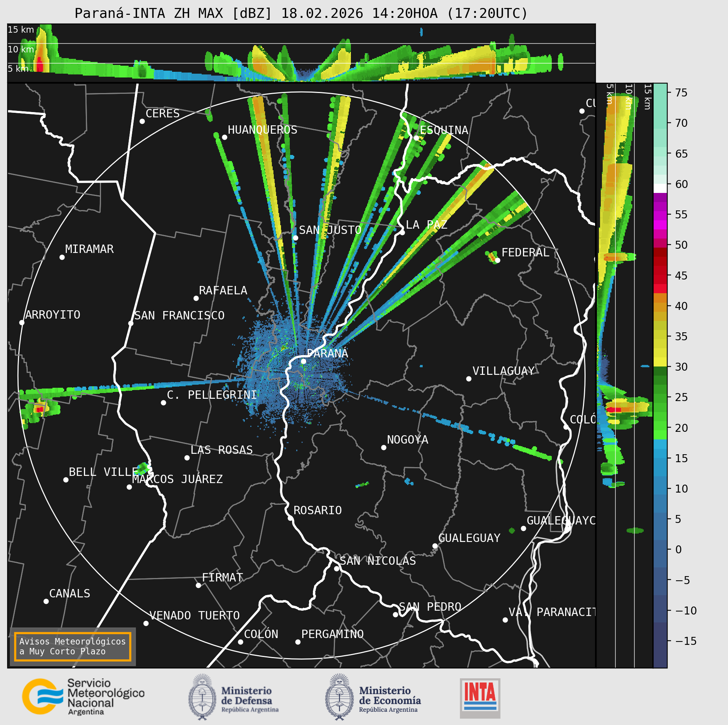Viewport: 728px width, 725px height.
Task: Click the BELL VILLE label
Action: pos(103,472)
